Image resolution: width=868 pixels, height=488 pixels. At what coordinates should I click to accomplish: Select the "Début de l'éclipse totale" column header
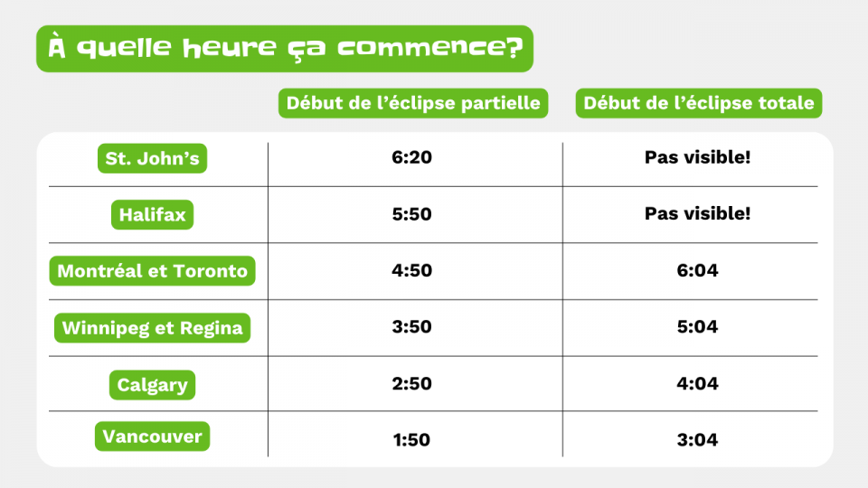pos(698,103)
